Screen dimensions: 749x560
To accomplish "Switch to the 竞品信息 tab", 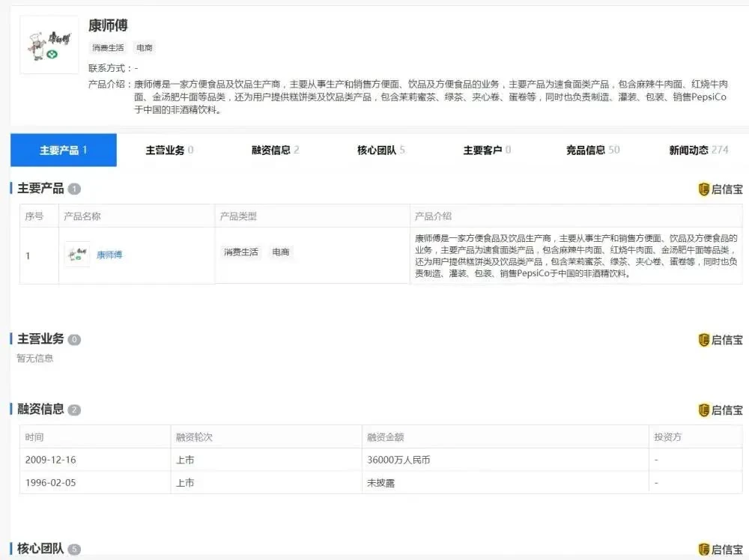I will click(592, 150).
